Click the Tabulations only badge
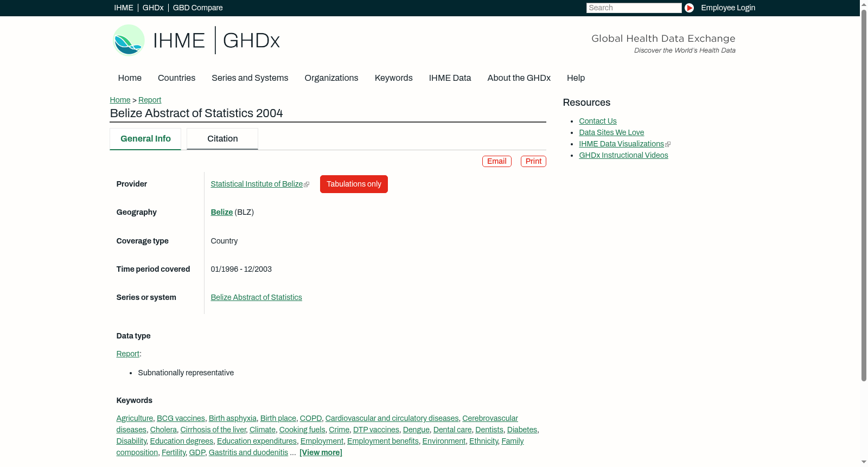The width and height of the screenshot is (868, 467). (354, 184)
